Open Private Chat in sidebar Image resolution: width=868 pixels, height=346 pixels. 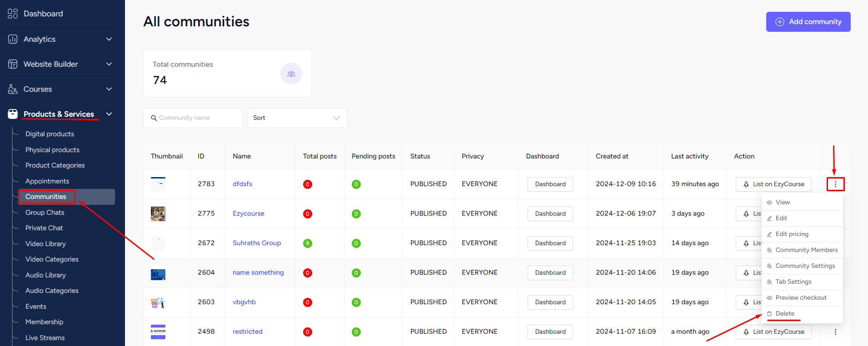coord(44,228)
